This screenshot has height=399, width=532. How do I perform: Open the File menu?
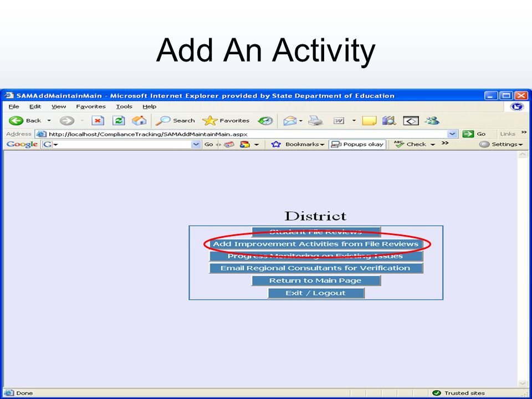pos(14,106)
